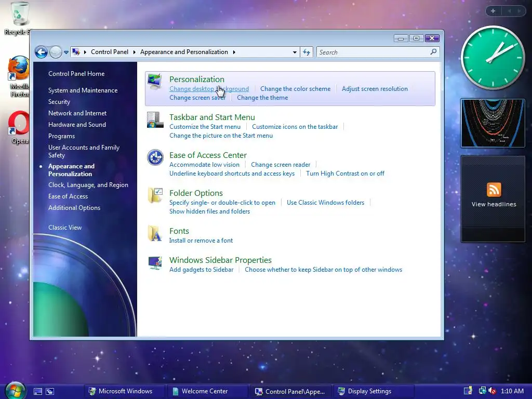
Task: Click the greyed Forward navigation button
Action: tap(56, 52)
